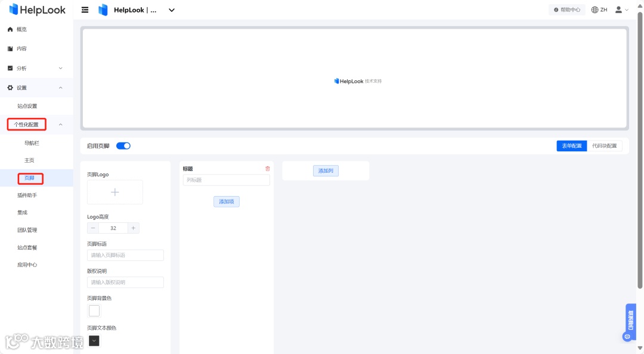The width and height of the screenshot is (644, 354).
Task: Click the 版权说明 input field
Action: pyautogui.click(x=125, y=282)
